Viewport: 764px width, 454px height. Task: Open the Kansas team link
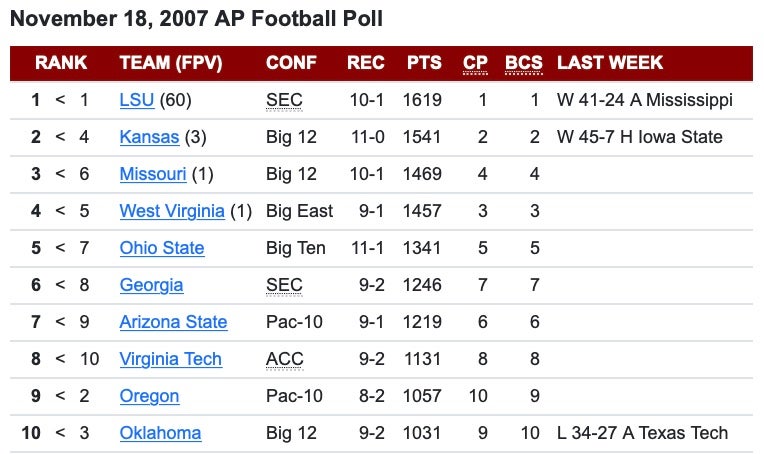[x=149, y=137]
